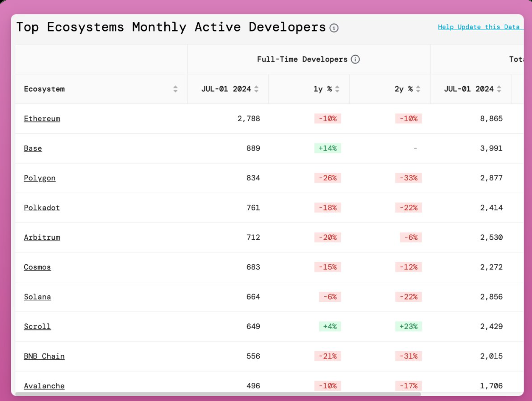Select Cosmos's -15% 1y badge

click(328, 267)
